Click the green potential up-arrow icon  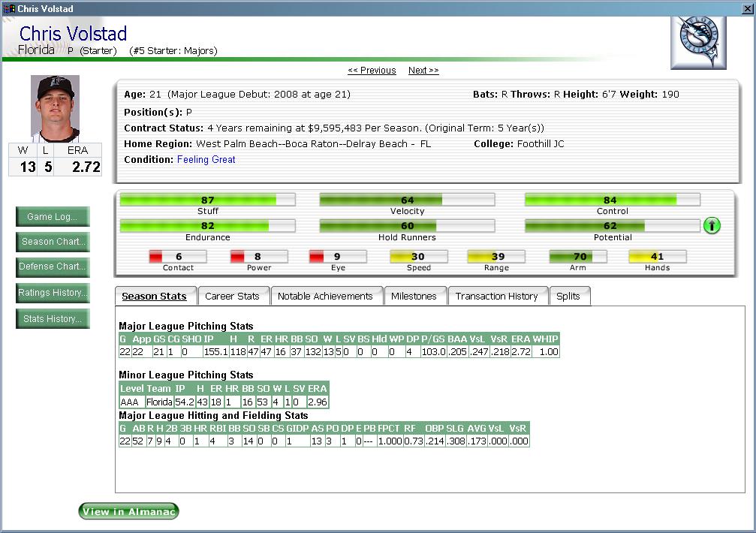coord(712,225)
